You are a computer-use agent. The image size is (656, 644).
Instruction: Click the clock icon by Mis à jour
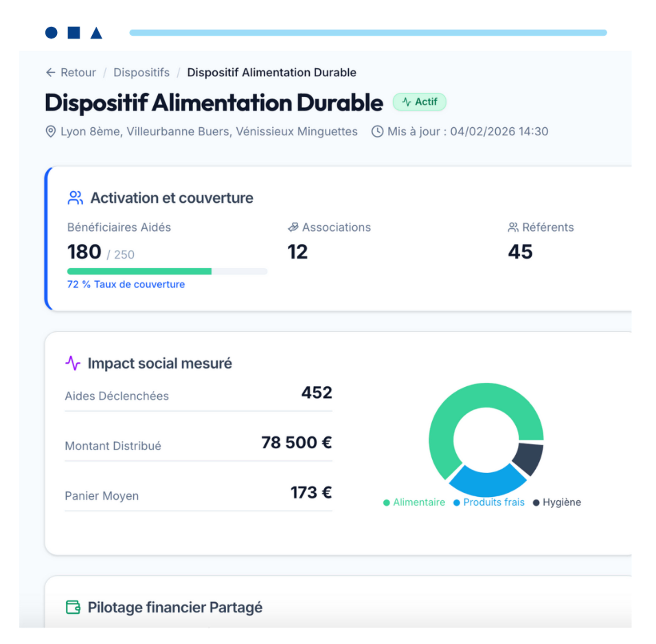coord(377,132)
